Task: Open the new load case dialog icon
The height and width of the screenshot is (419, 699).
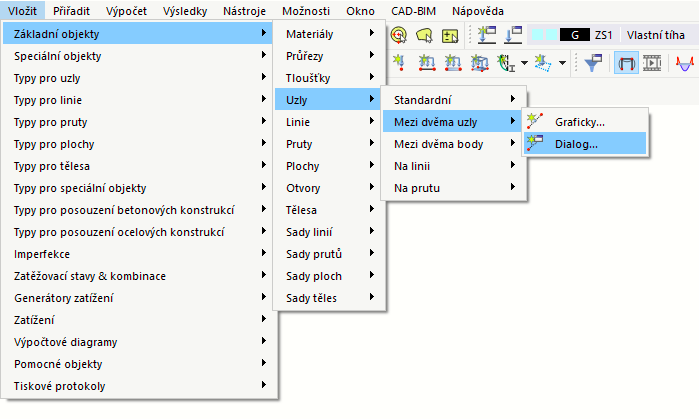Action: (x=486, y=35)
